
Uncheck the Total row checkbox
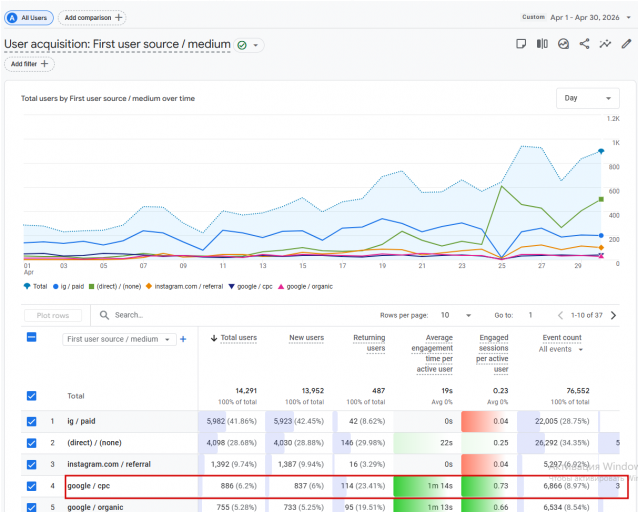(x=31, y=396)
